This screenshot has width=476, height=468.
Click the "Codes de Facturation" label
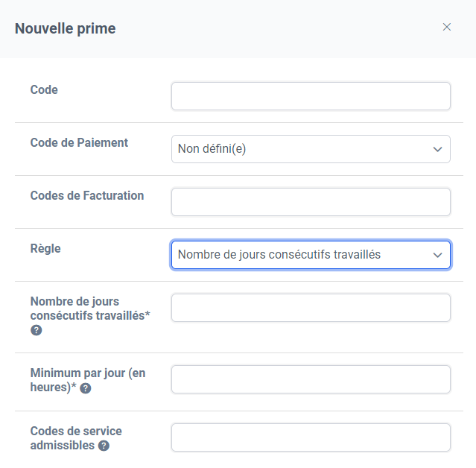(x=87, y=195)
